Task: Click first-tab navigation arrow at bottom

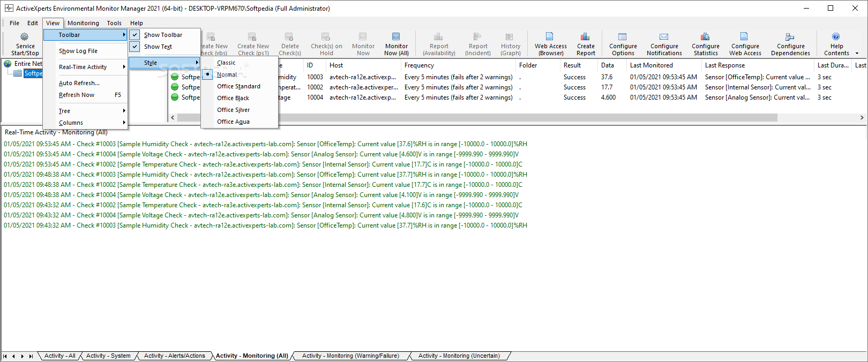Action: point(5,356)
